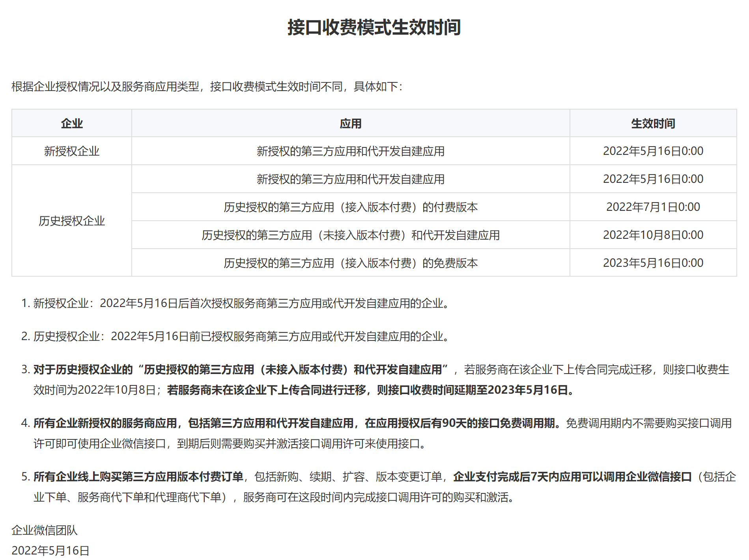
Task: Click the 应用 cell in the 新授权企业 row
Action: click(351, 151)
